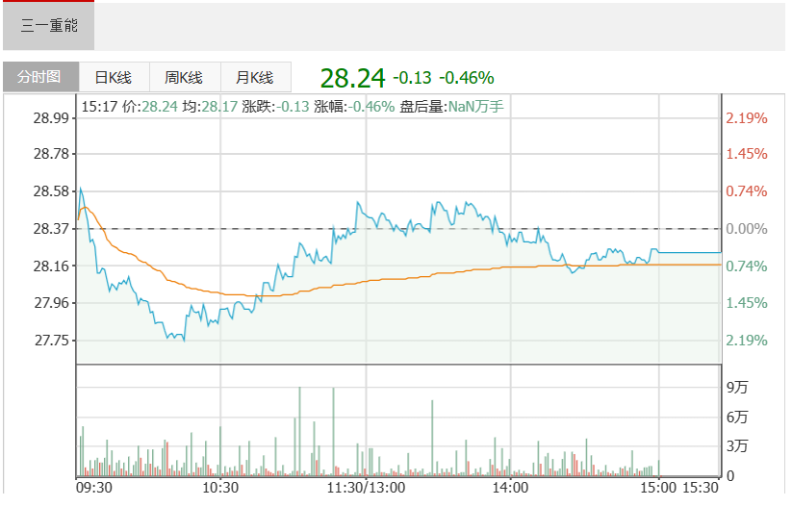792x532 pixels.
Task: Click the -0.46% change in header
Action: 467,77
